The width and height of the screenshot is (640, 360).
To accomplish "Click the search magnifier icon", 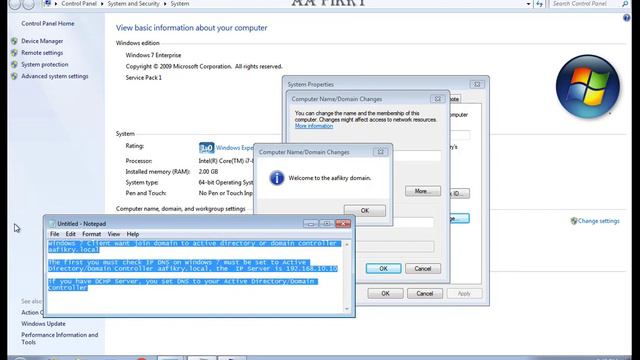I will point(625,4).
